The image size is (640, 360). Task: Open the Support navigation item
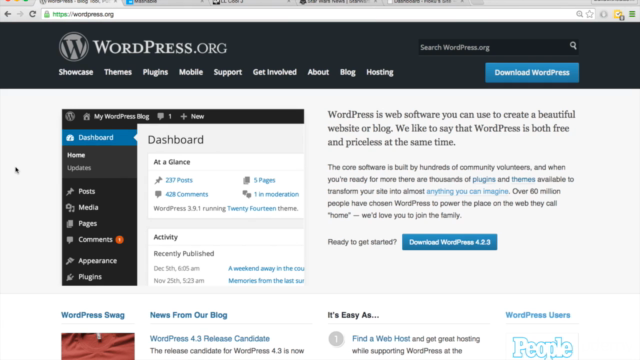click(x=228, y=72)
